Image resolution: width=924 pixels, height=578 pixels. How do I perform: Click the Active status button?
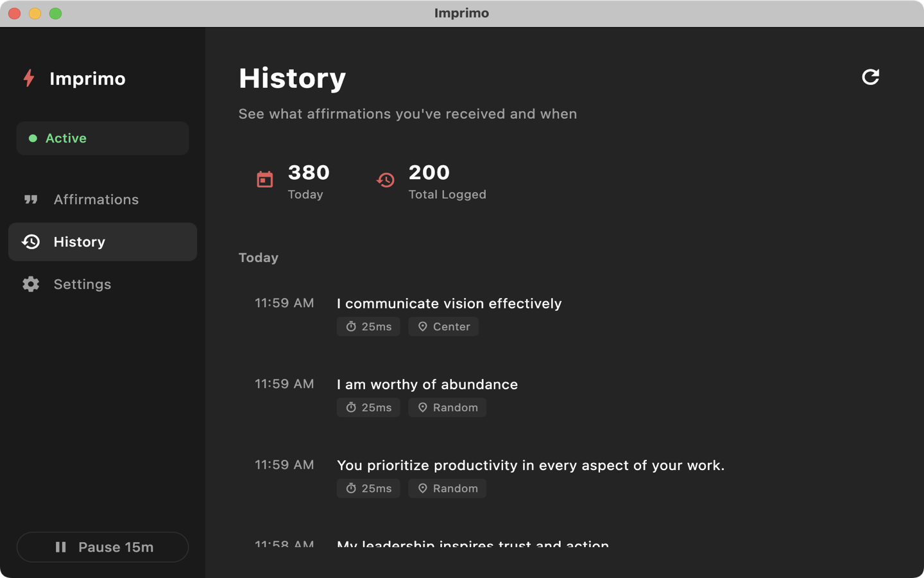[102, 137]
